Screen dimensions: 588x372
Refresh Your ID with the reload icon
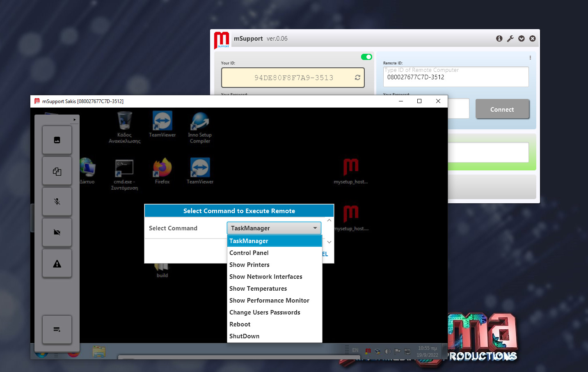coord(357,78)
